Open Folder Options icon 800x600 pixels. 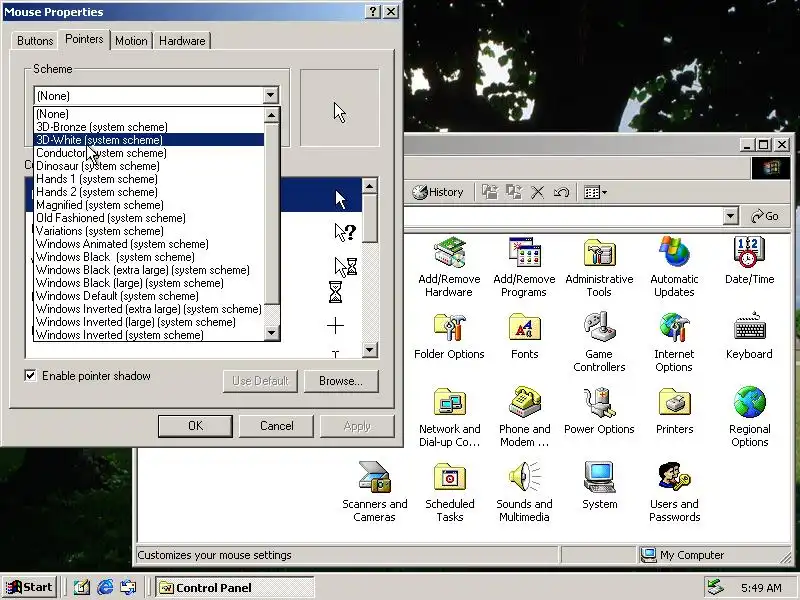pos(449,336)
